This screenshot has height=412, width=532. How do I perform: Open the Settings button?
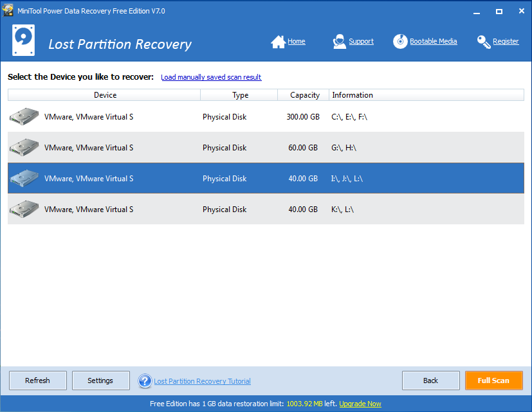pos(101,381)
